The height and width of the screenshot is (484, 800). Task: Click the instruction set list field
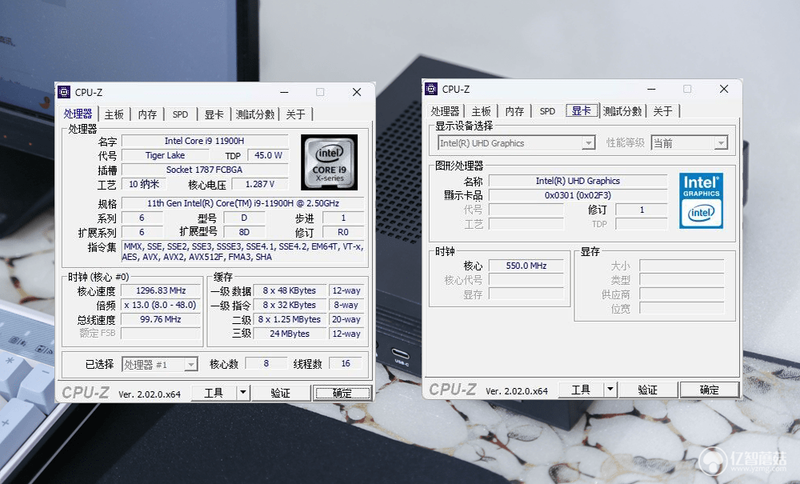pos(243,251)
